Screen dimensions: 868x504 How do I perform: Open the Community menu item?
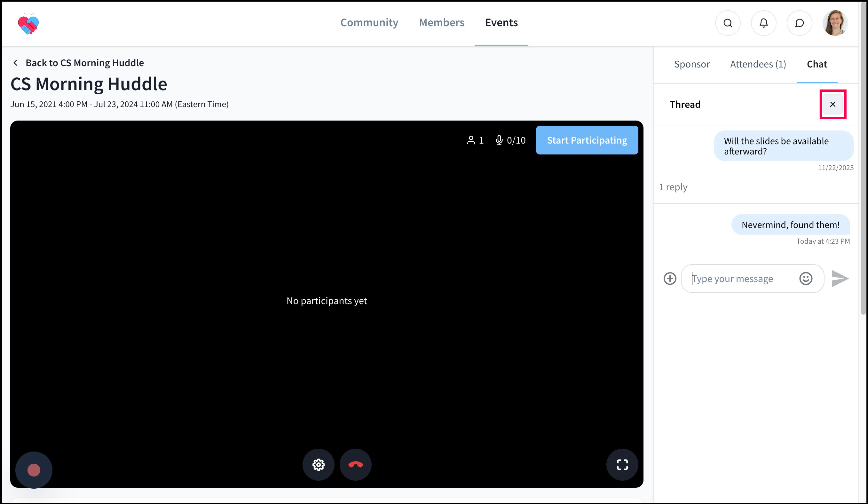pyautogui.click(x=369, y=23)
